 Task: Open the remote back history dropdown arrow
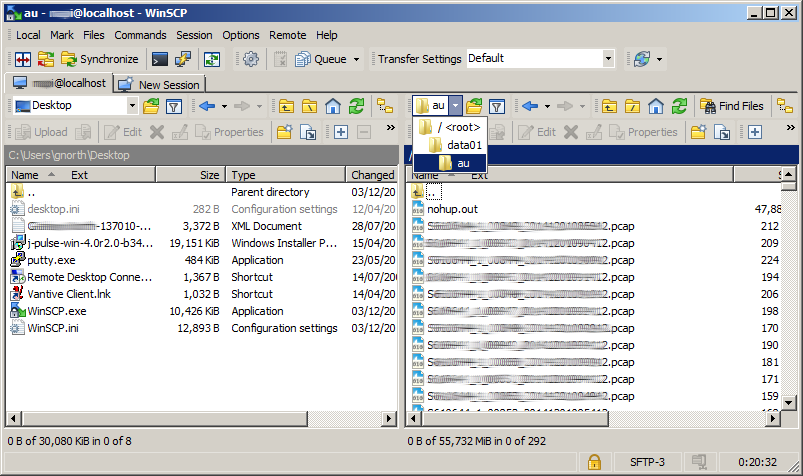coord(547,107)
